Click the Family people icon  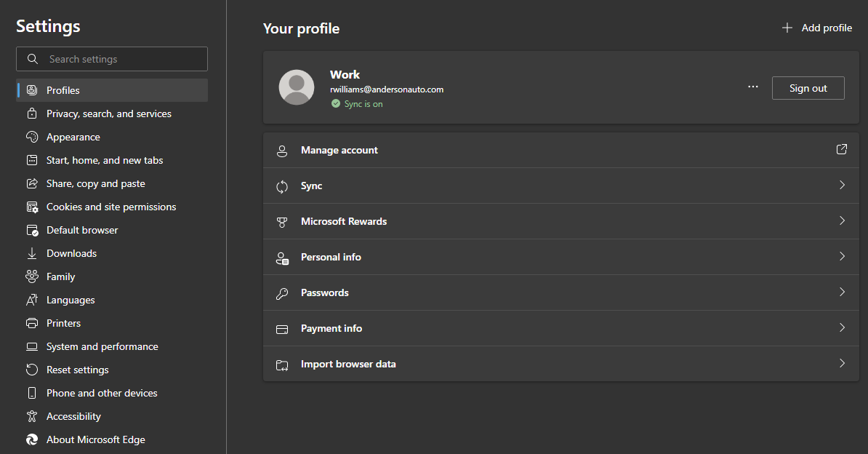[32, 276]
